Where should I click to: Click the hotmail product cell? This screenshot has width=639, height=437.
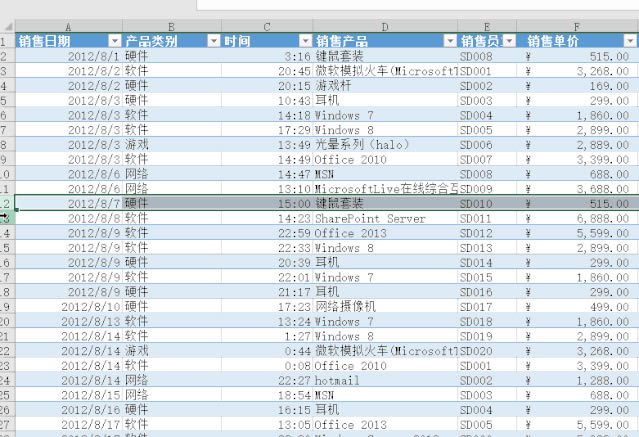point(385,380)
